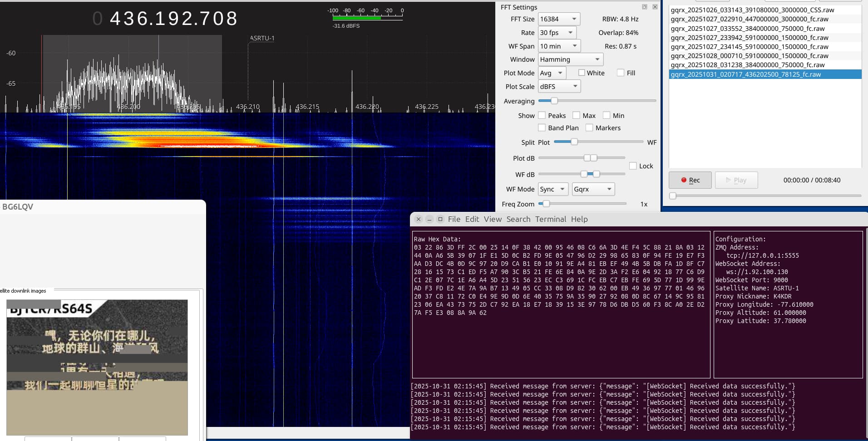Check the Lock option
868x441 pixels.
coord(633,166)
